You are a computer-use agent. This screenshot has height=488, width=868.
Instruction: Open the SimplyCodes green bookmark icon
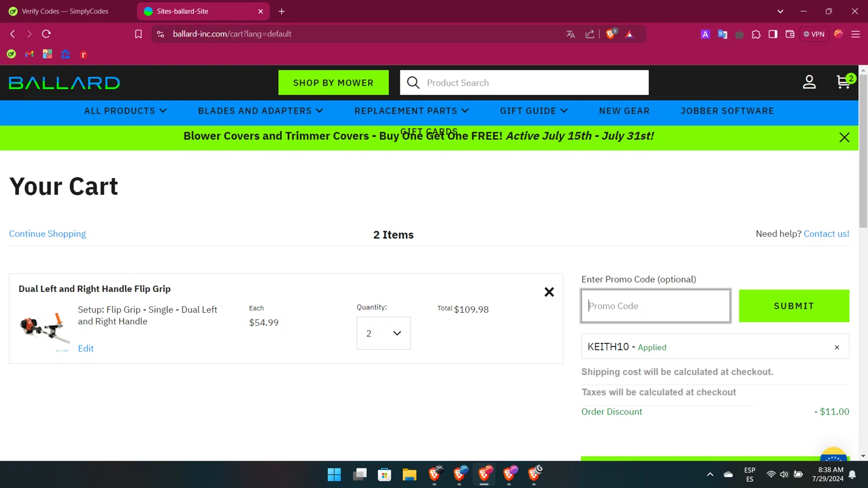pyautogui.click(x=11, y=54)
